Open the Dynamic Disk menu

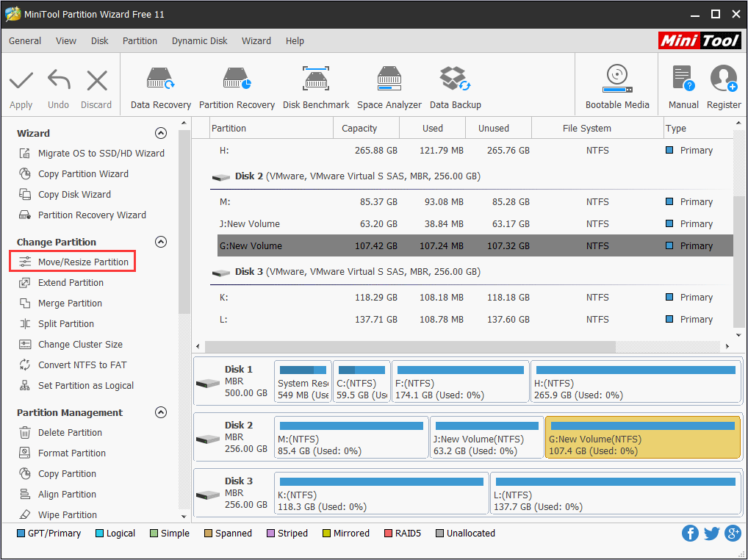click(x=199, y=40)
